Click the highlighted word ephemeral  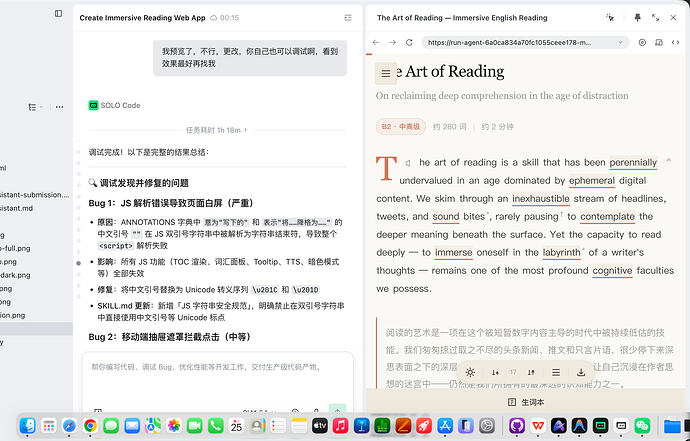pos(592,180)
